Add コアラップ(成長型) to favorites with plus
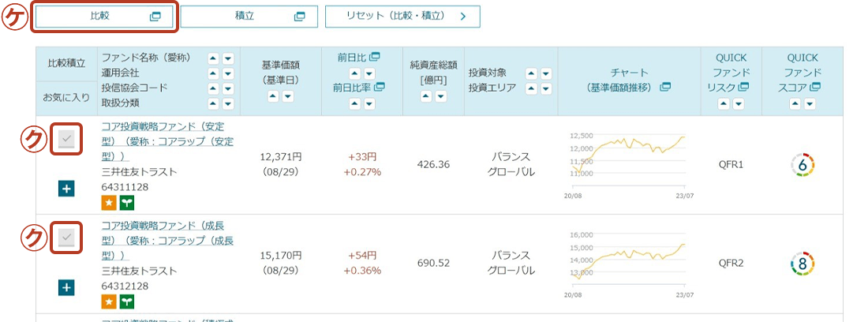Screen dimensions: 868x322 [x=66, y=288]
